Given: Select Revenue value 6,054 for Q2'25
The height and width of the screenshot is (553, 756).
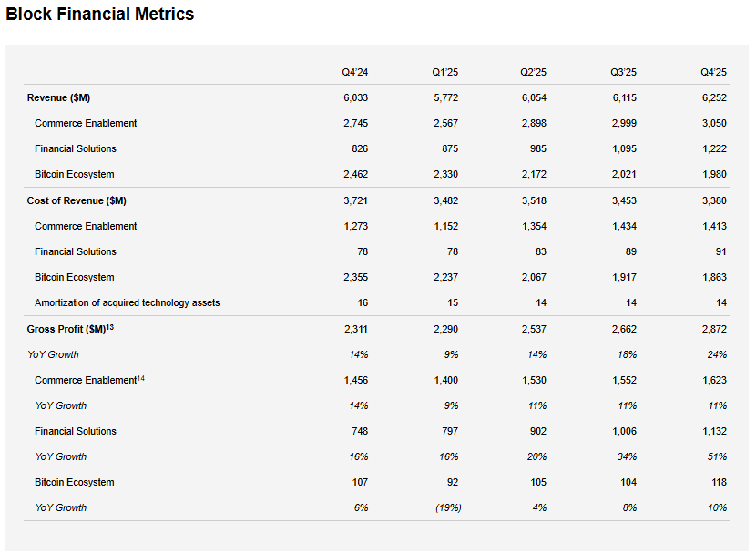Looking at the screenshot, I should (535, 97).
